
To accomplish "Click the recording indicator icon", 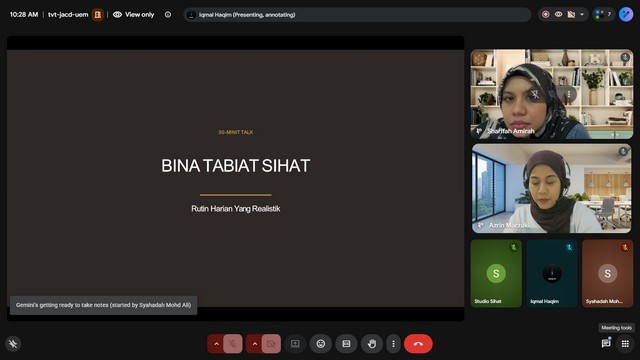I will [546, 15].
